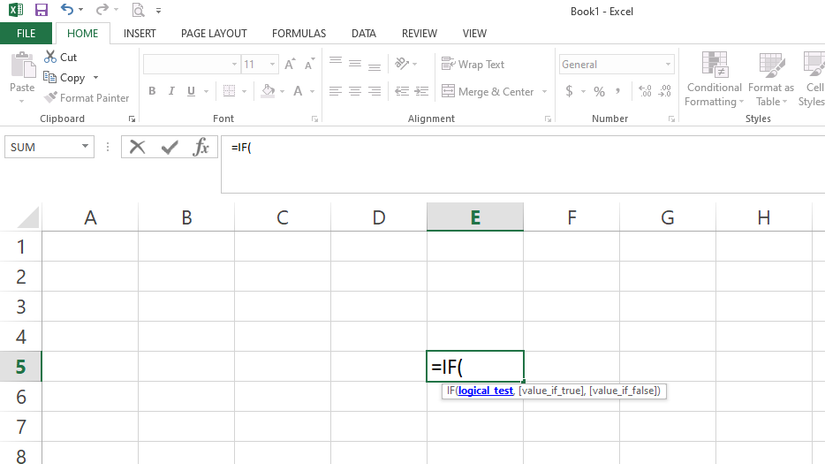Toggle Bold formatting

point(152,91)
